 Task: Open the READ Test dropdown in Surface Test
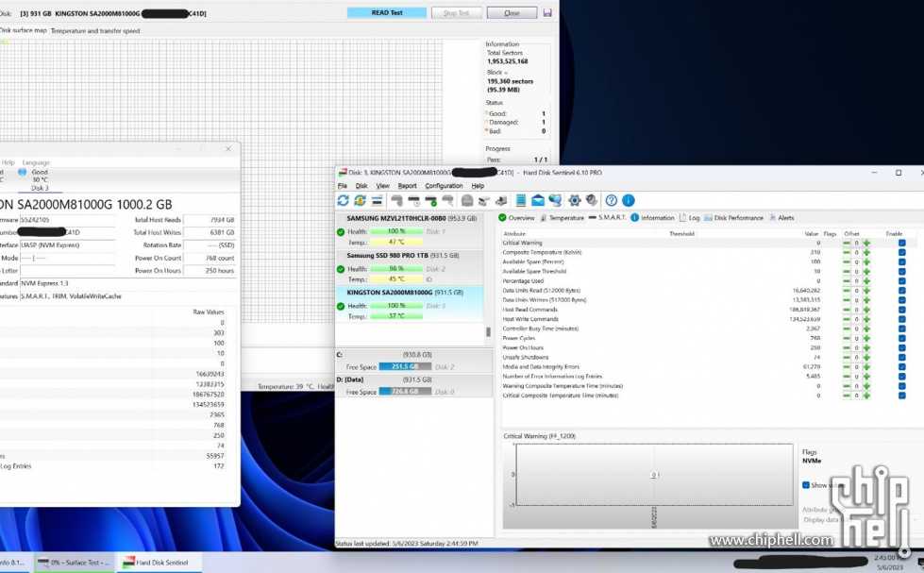point(387,12)
